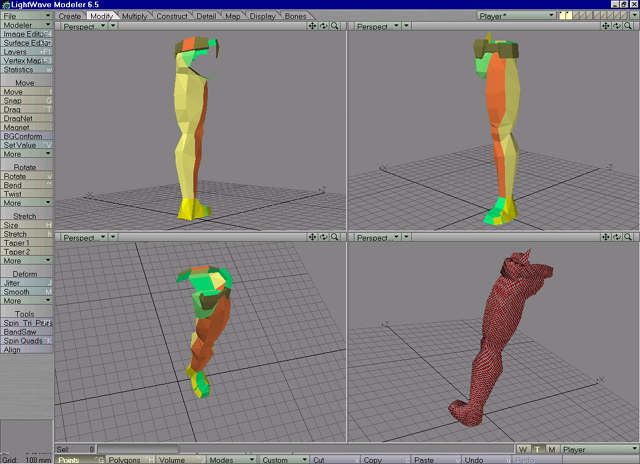The height and width of the screenshot is (464, 640).
Task: Click the pan icon in bottom-right viewport
Action: point(606,237)
